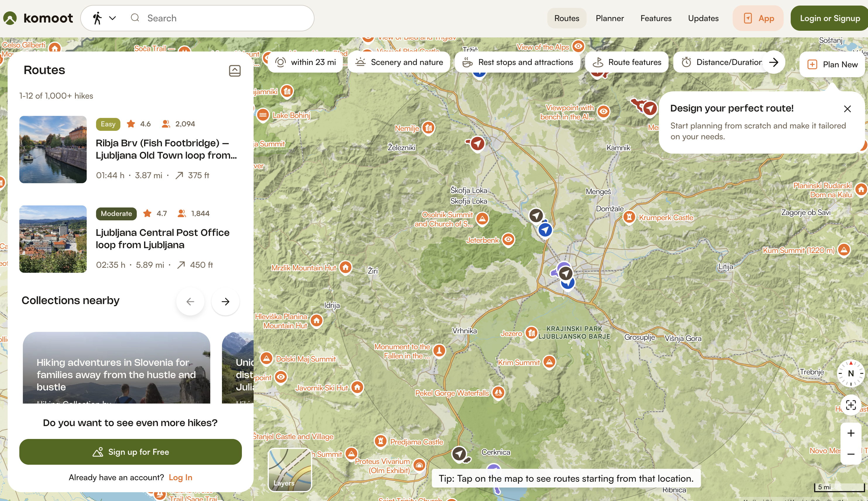Screen dimensions: 868x501
Task: Reset map orientation with the compass
Action: 850,373
